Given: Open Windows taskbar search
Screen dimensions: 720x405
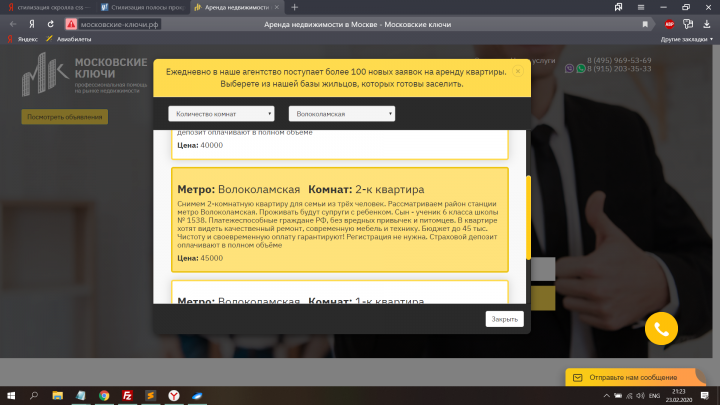Looking at the screenshot, I should pos(34,395).
